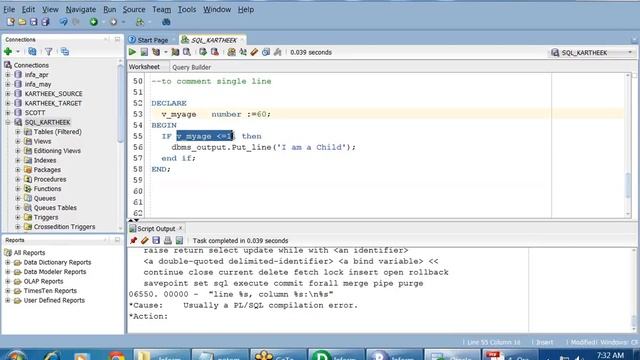Switch to the Query Builder tab
Image resolution: width=640 pixels, height=360 pixels.
pyautogui.click(x=191, y=67)
